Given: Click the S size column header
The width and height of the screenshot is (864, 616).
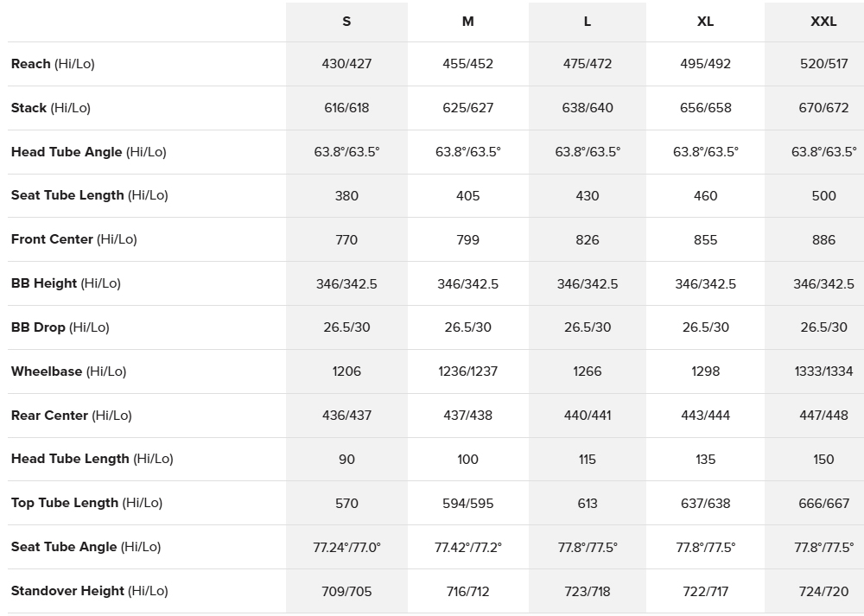Looking at the screenshot, I should tap(346, 22).
